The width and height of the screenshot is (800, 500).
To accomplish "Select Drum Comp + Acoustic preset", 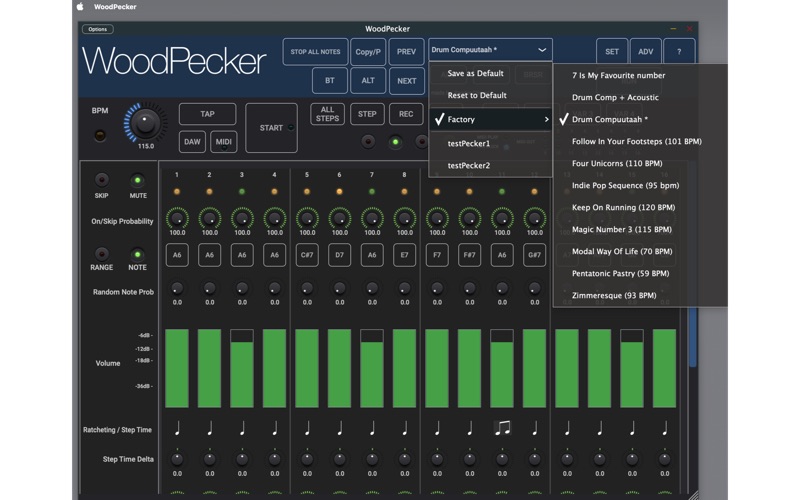I will click(640, 97).
